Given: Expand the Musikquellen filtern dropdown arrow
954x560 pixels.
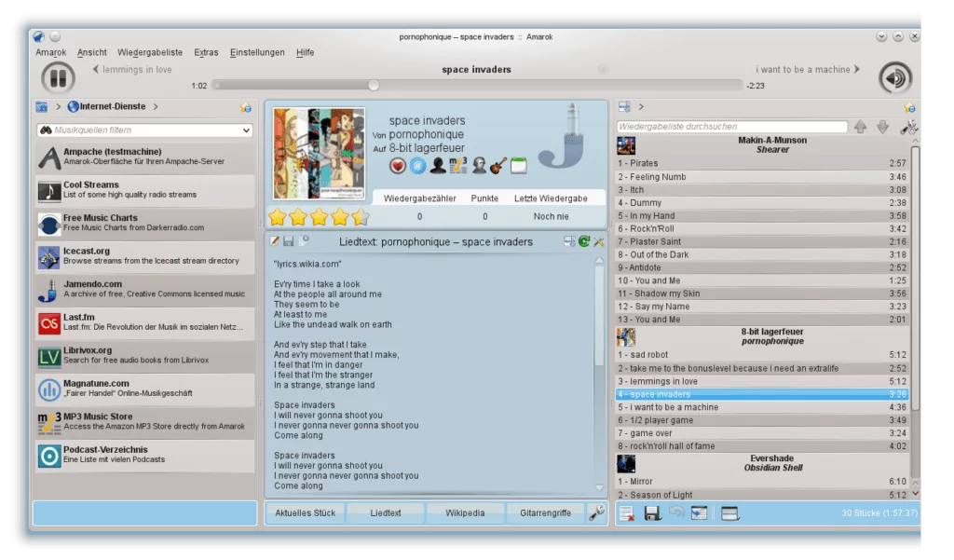Looking at the screenshot, I should tap(246, 130).
